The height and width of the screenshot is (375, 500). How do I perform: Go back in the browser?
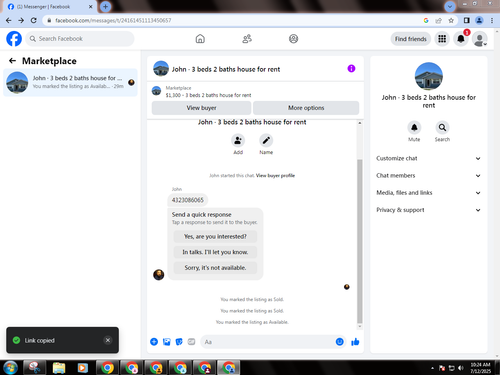pyautogui.click(x=9, y=20)
